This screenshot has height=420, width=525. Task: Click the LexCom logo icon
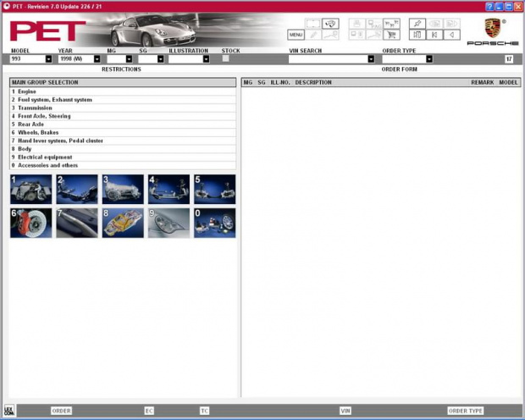click(x=9, y=411)
